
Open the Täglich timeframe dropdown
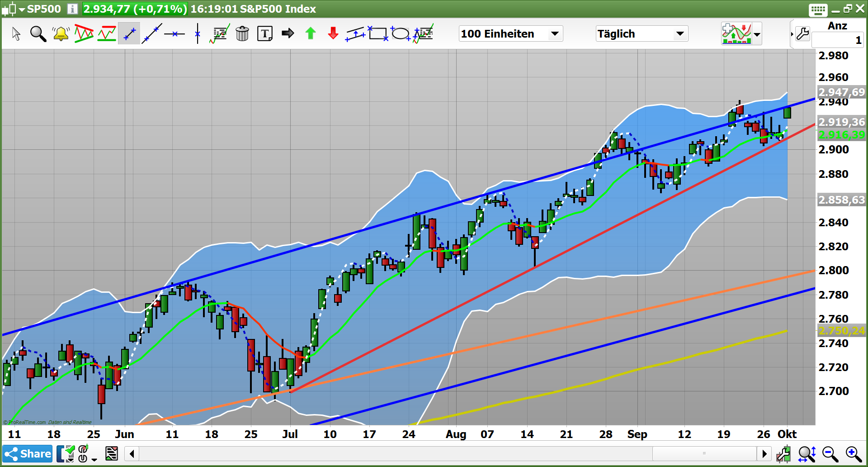coord(642,33)
